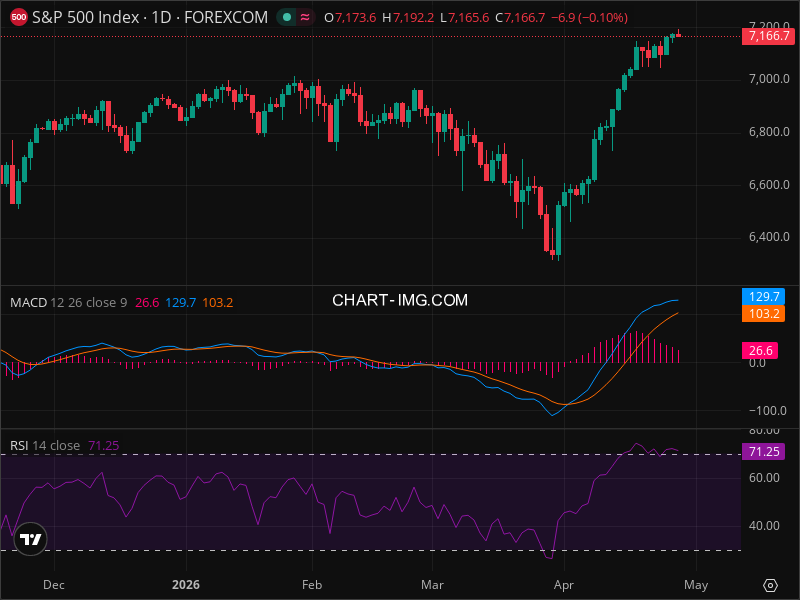This screenshot has height=600, width=800.
Task: Click the purple 71.25 RSI axis label
Action: coord(763,452)
